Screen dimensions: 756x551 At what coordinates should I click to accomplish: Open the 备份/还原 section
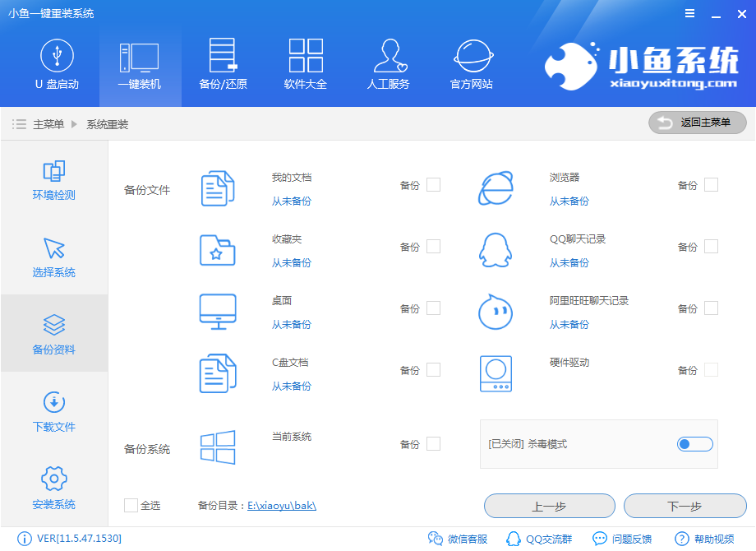(x=223, y=65)
